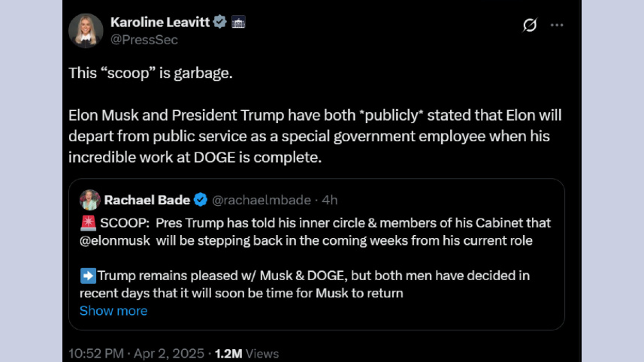
Task: Click the 4h timestamp on quoted post
Action: pos(330,200)
